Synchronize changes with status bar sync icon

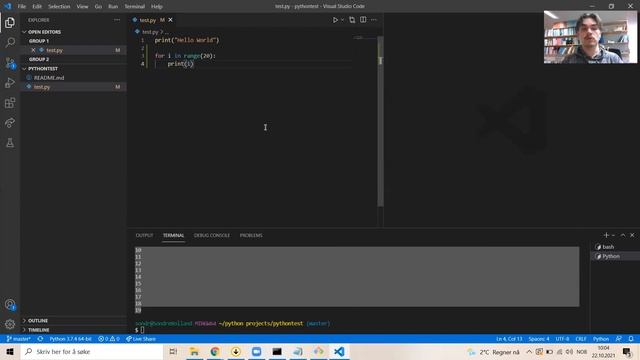click(x=40, y=339)
